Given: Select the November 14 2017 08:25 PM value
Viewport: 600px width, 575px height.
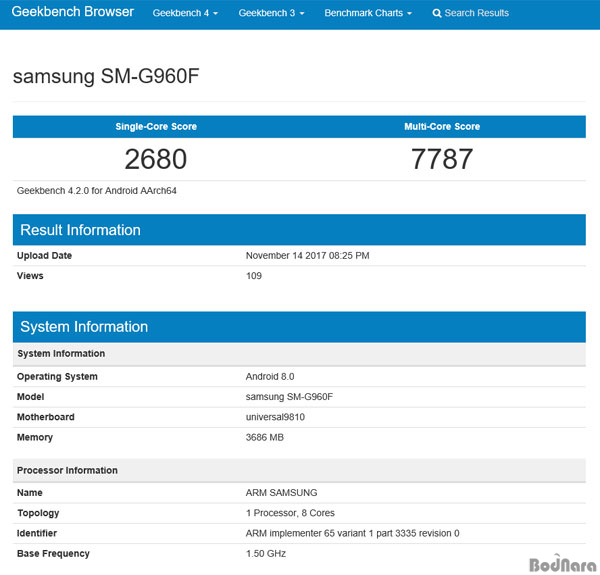Looking at the screenshot, I should 308,256.
